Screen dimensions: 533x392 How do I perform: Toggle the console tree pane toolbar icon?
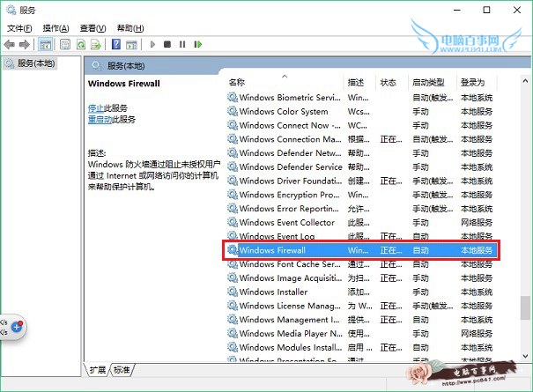(x=45, y=45)
